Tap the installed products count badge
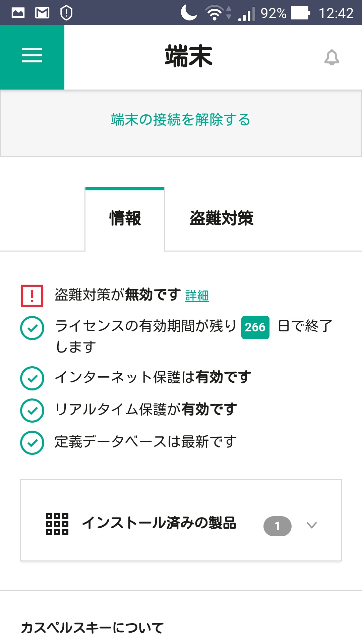The width and height of the screenshot is (362, 644). click(277, 526)
